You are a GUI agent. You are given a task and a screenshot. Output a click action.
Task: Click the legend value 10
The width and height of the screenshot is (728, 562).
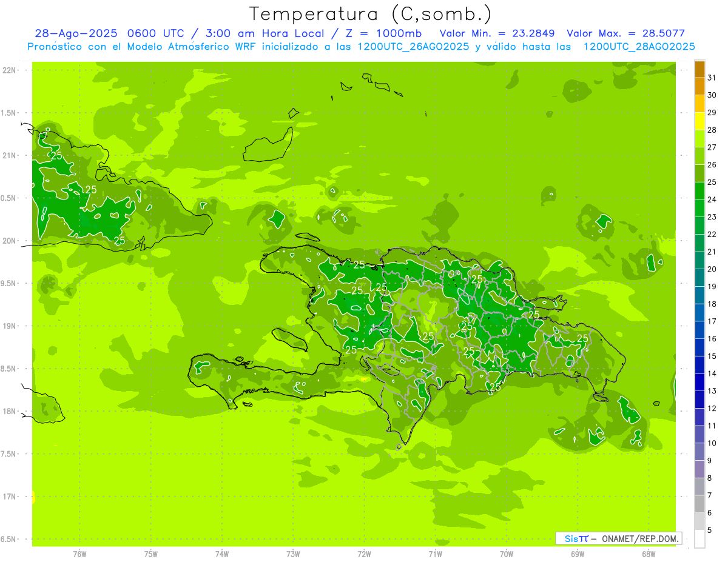pos(712,443)
